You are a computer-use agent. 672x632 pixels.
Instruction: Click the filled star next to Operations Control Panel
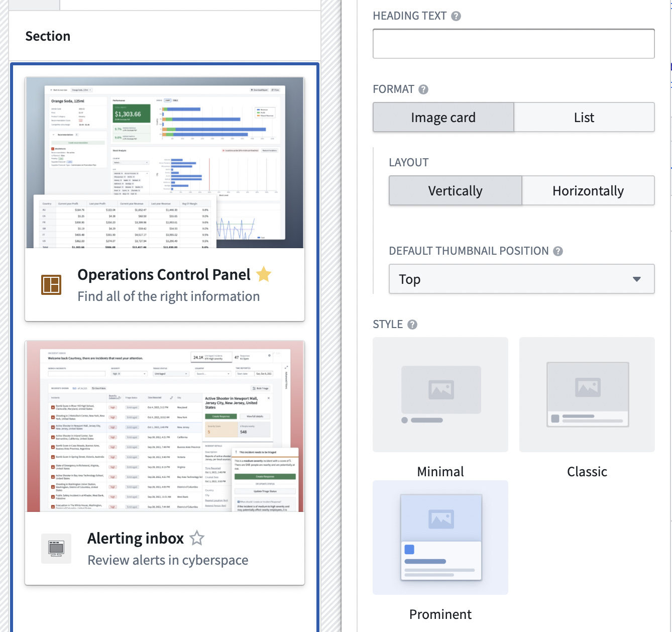(264, 274)
